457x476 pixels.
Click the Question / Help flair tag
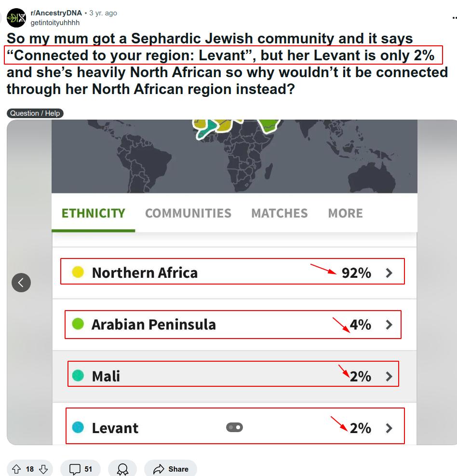click(35, 113)
